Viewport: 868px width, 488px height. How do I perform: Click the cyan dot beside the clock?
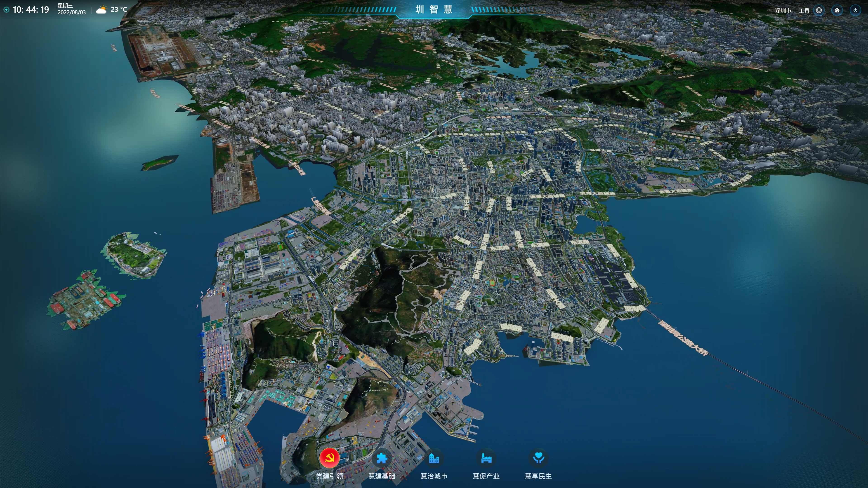click(6, 10)
